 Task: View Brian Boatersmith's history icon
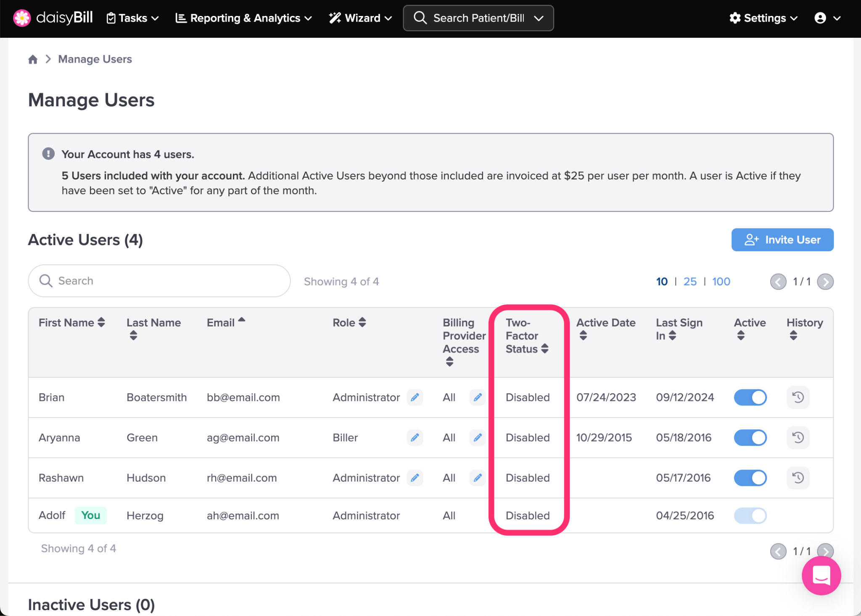798,398
